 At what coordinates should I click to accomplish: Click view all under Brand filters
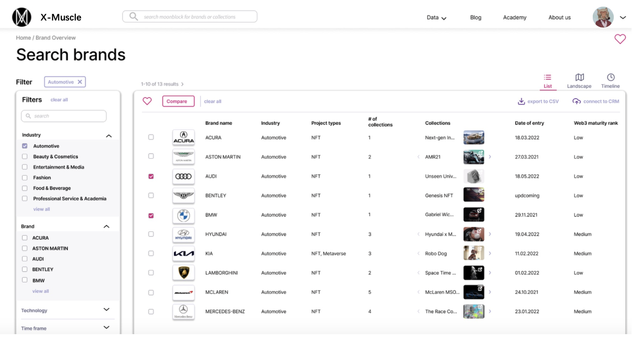[x=41, y=291]
